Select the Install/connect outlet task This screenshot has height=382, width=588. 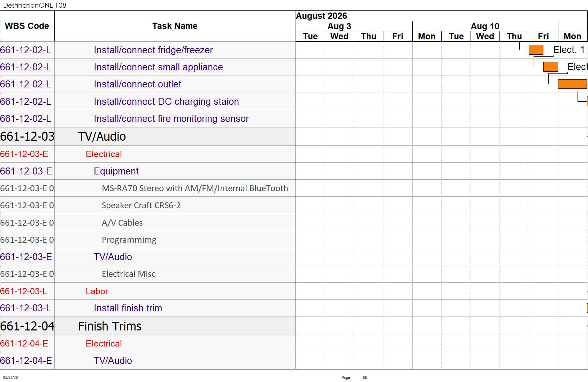[x=137, y=84]
